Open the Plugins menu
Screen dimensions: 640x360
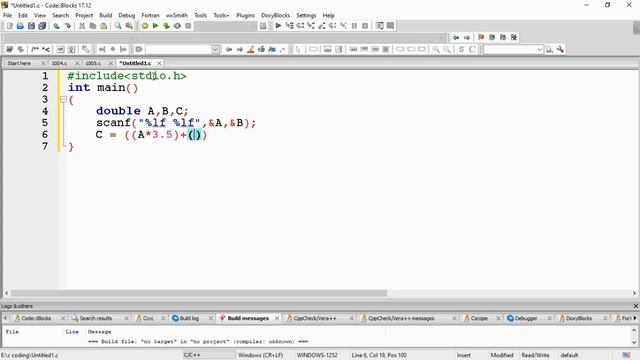click(245, 16)
